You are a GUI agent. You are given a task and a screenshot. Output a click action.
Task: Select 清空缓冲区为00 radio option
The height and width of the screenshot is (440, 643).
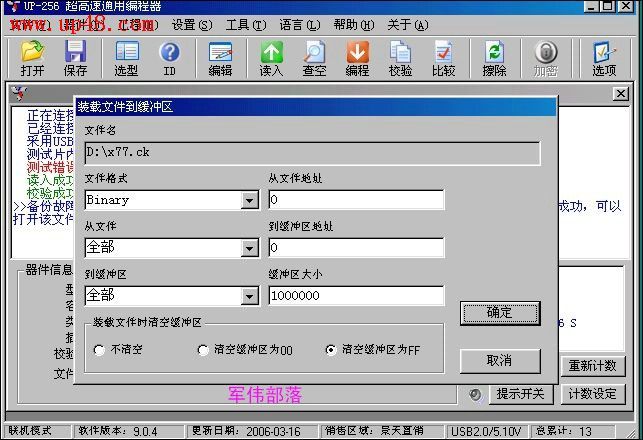[204, 351]
